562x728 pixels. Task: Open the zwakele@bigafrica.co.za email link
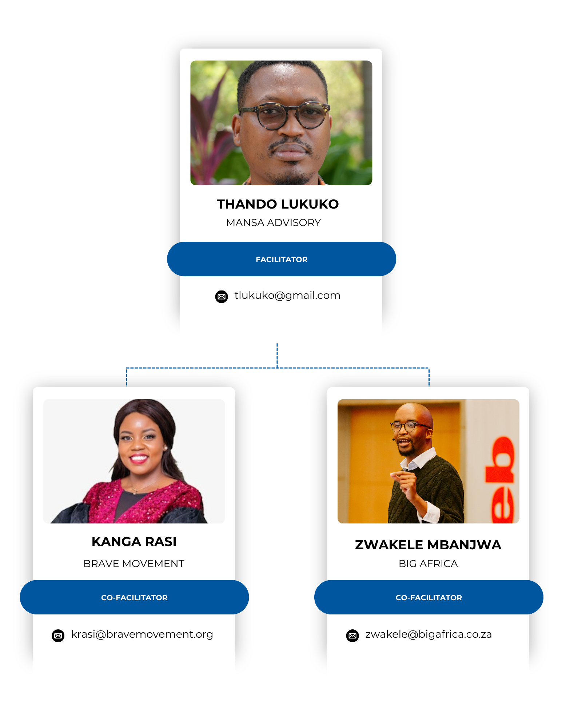click(x=429, y=634)
